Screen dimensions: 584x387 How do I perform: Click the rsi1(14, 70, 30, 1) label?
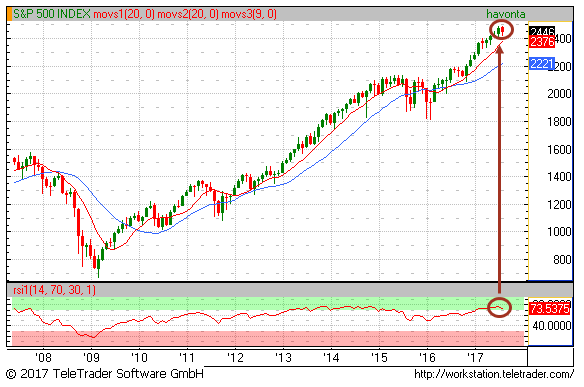[54, 290]
